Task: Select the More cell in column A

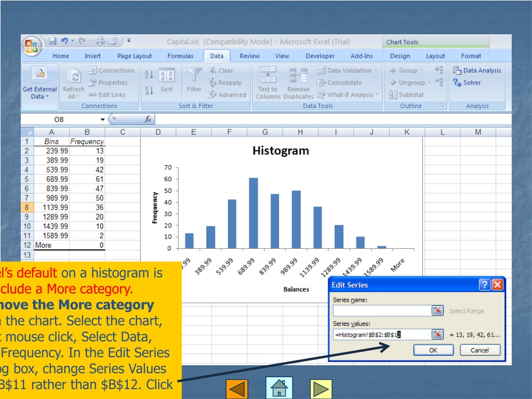Action: [x=51, y=245]
